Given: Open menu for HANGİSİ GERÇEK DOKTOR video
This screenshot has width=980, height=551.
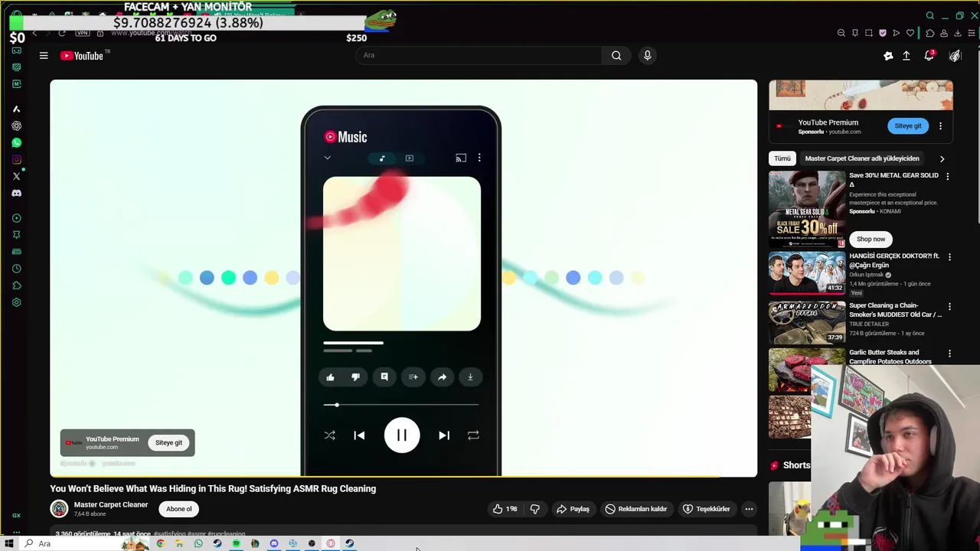Looking at the screenshot, I should pos(949,257).
